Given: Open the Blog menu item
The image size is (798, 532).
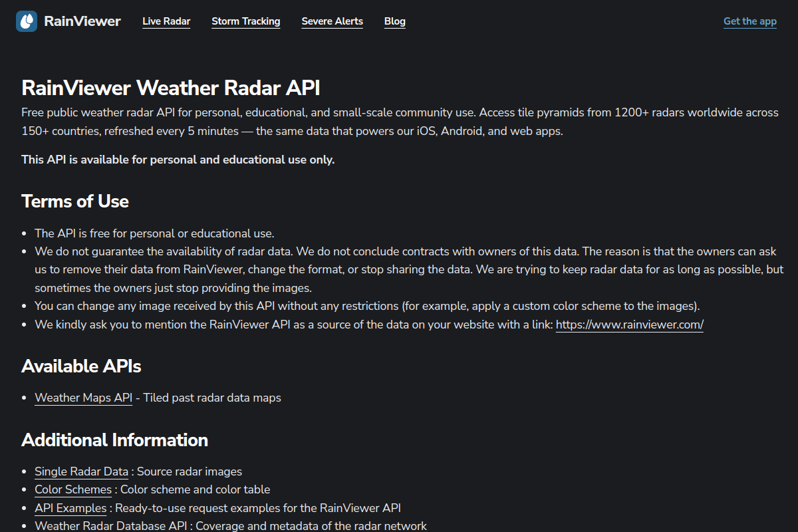Looking at the screenshot, I should coord(395,21).
